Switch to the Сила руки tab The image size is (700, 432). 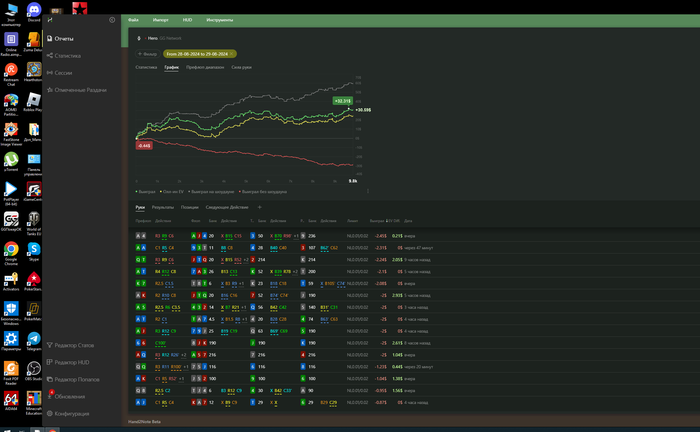click(242, 67)
